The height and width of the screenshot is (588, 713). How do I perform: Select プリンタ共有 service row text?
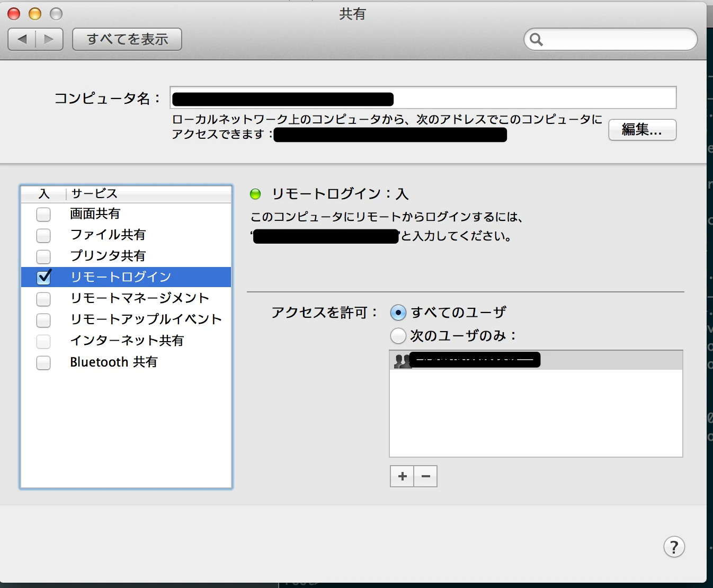108,256
